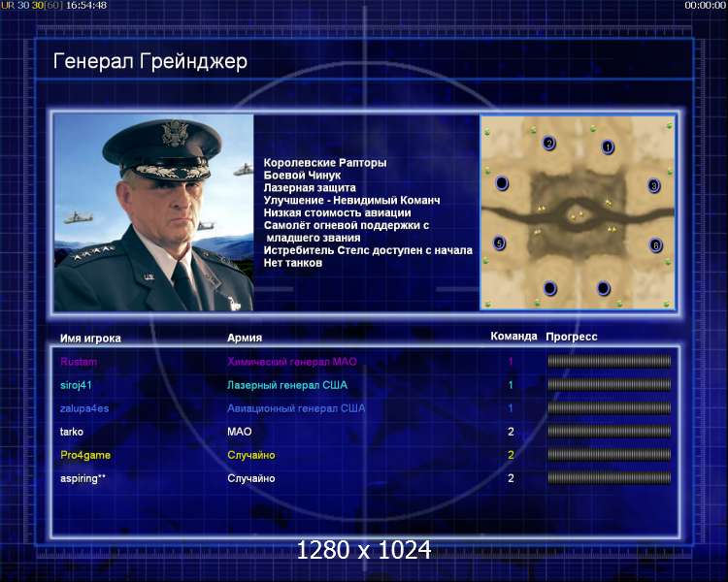Image resolution: width=728 pixels, height=582 pixels.
Task: Select player name 'Rustam'
Action: (79, 362)
